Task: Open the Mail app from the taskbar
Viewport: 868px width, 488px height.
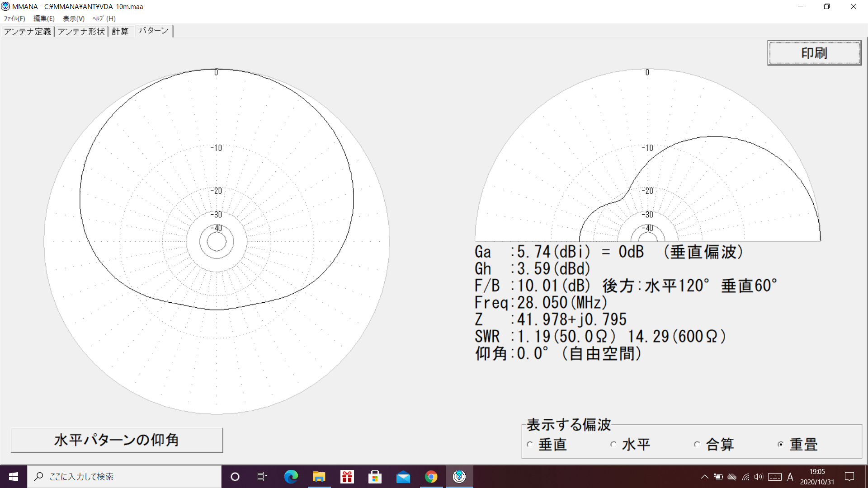Action: click(403, 476)
